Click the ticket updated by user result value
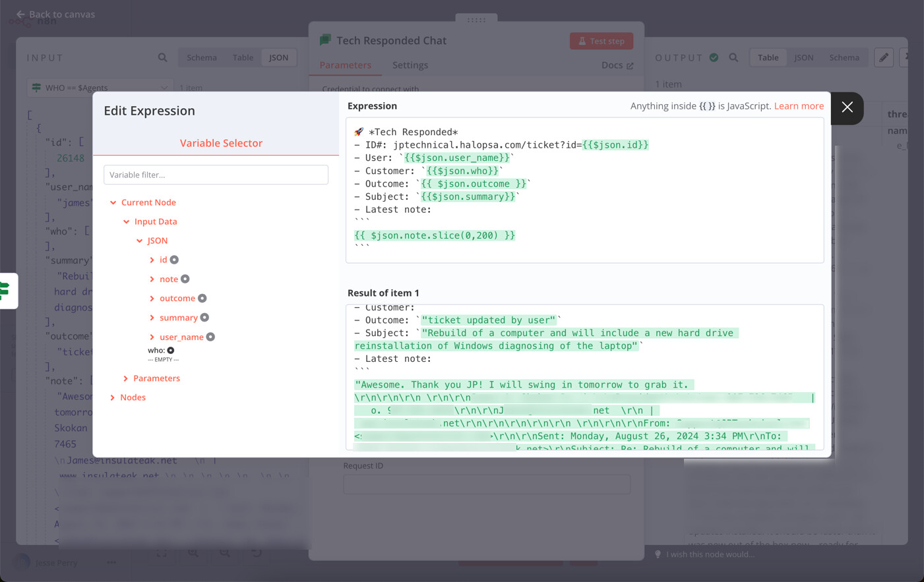This screenshot has width=924, height=582. point(489,320)
